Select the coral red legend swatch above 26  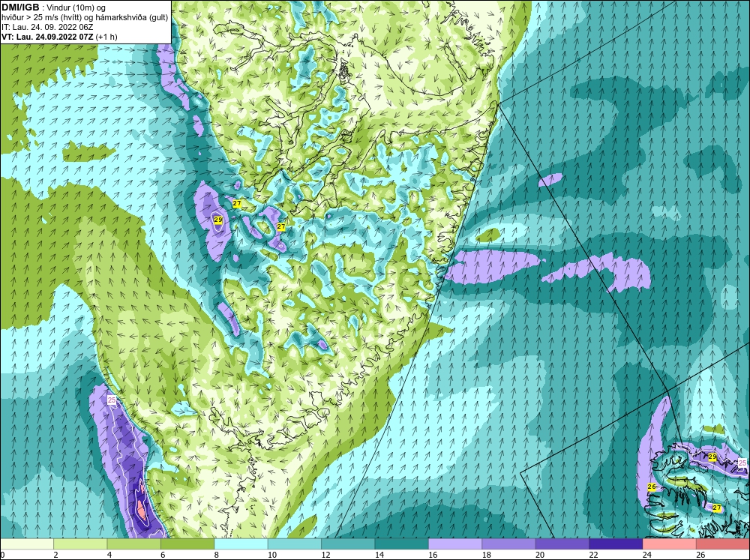pos(723,544)
